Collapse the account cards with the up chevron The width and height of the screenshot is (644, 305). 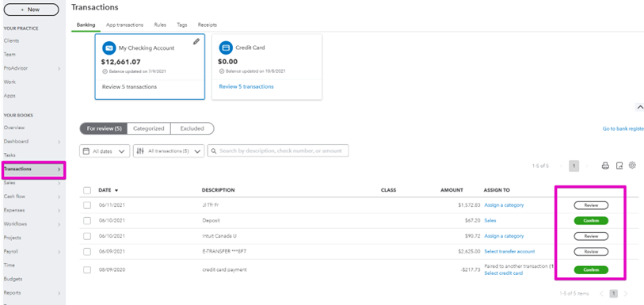[640, 107]
